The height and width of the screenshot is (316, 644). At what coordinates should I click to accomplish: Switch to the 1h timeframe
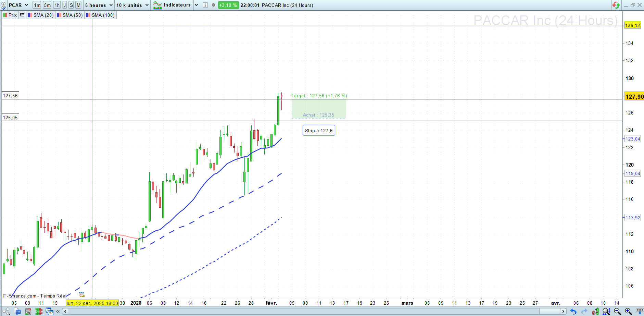(57, 5)
